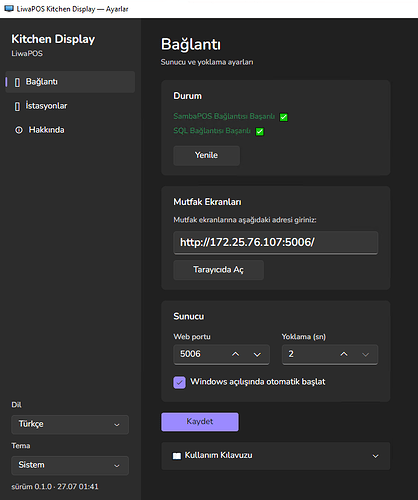Click the SQL connection green check icon
The width and height of the screenshot is (418, 500).
coord(260,131)
